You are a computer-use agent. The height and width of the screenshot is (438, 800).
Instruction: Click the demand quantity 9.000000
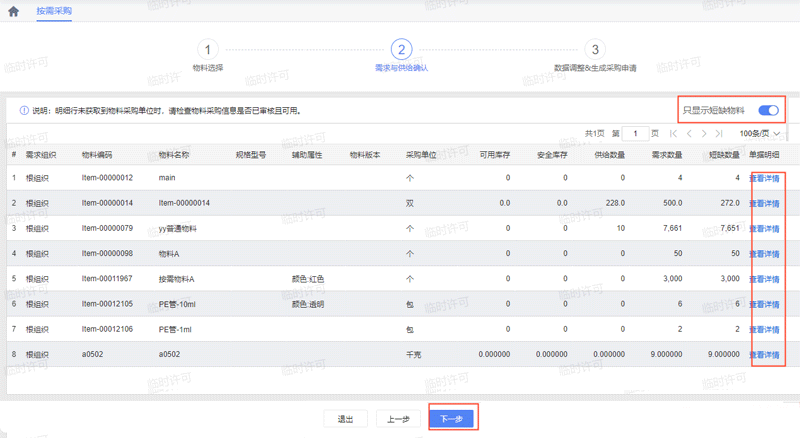tap(666, 354)
